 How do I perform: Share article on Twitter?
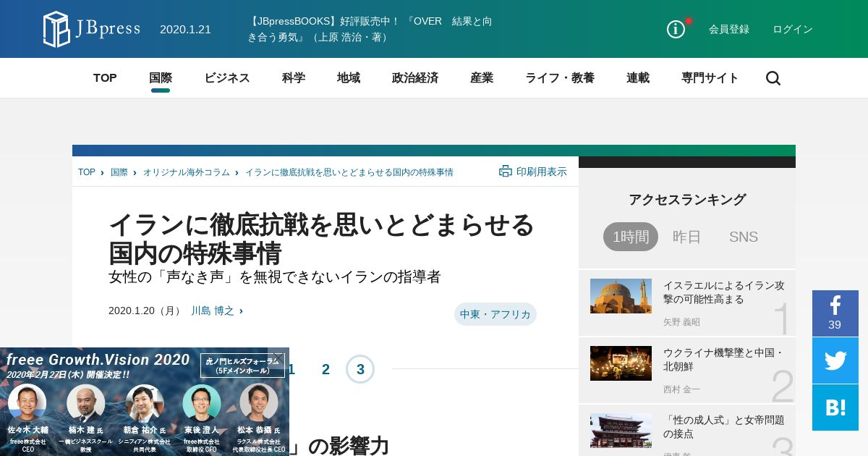(x=835, y=360)
